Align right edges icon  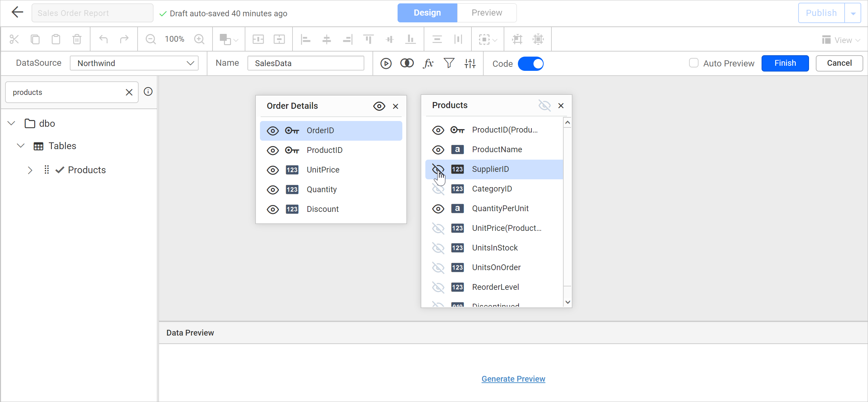348,39
